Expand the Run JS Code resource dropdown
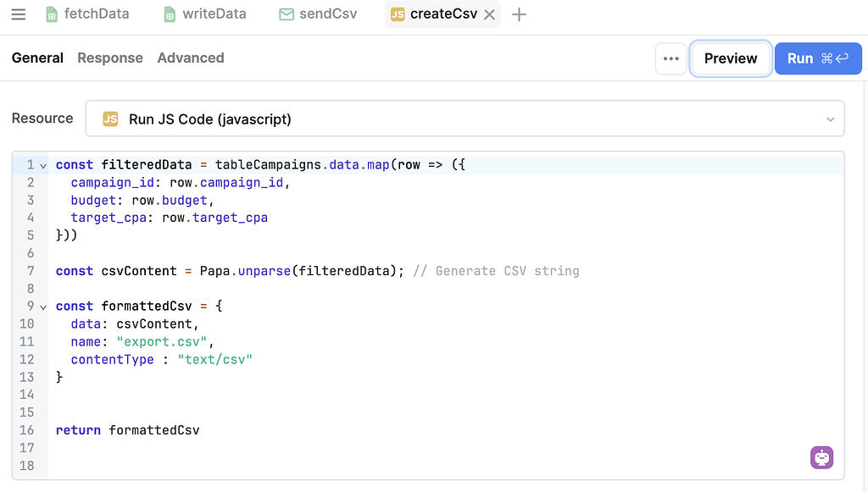The width and height of the screenshot is (868, 492). (x=830, y=119)
